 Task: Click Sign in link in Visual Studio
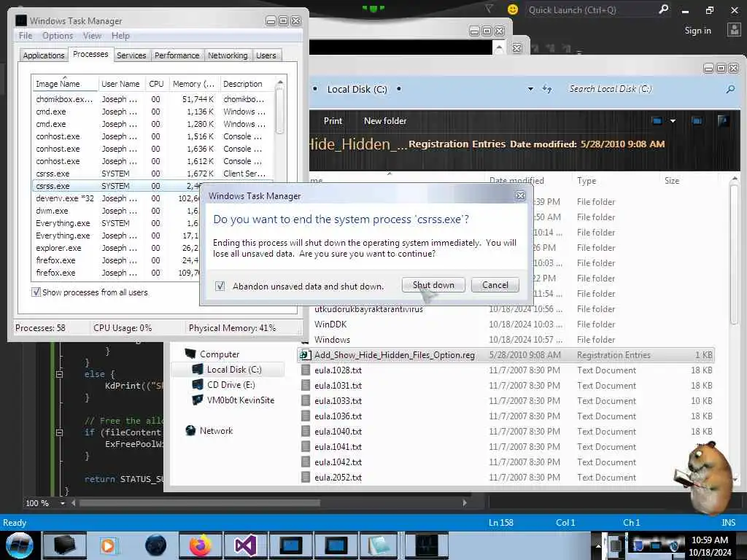tap(697, 31)
